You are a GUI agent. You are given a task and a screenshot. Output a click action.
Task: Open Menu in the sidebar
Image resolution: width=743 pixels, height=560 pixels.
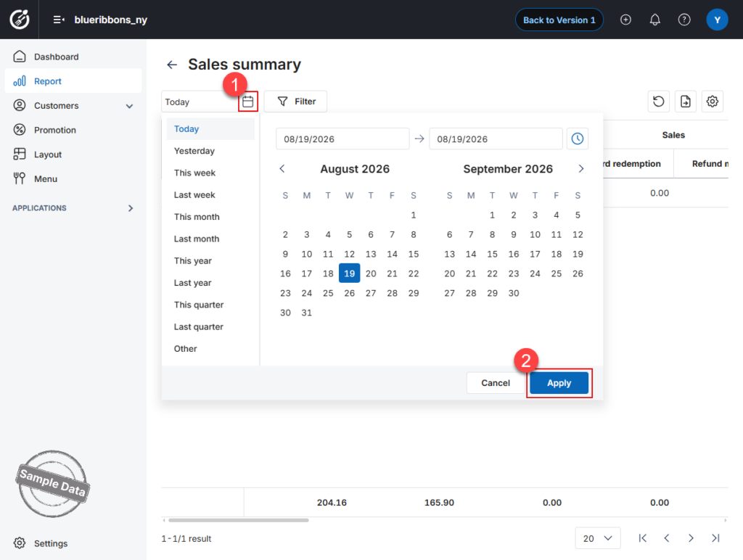coord(73,178)
